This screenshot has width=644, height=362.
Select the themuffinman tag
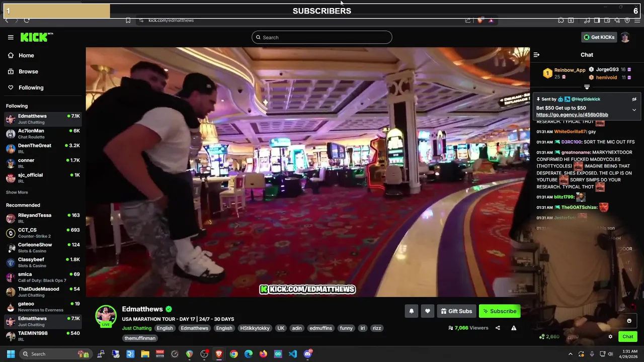[140, 338]
